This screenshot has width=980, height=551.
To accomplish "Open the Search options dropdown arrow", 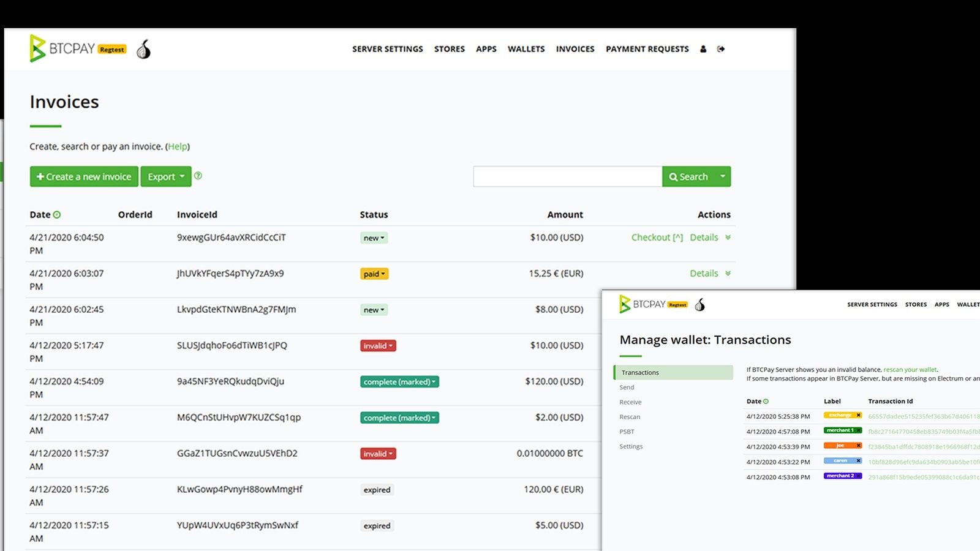I will [x=723, y=176].
